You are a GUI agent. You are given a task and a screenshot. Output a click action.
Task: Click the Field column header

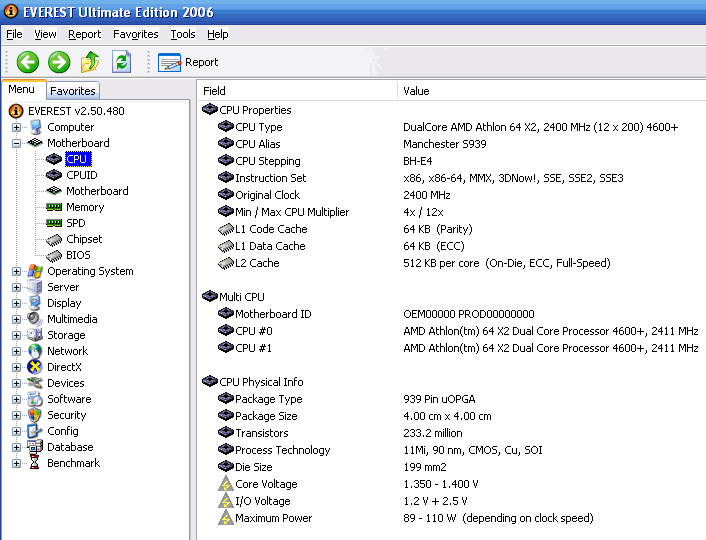pyautogui.click(x=297, y=91)
